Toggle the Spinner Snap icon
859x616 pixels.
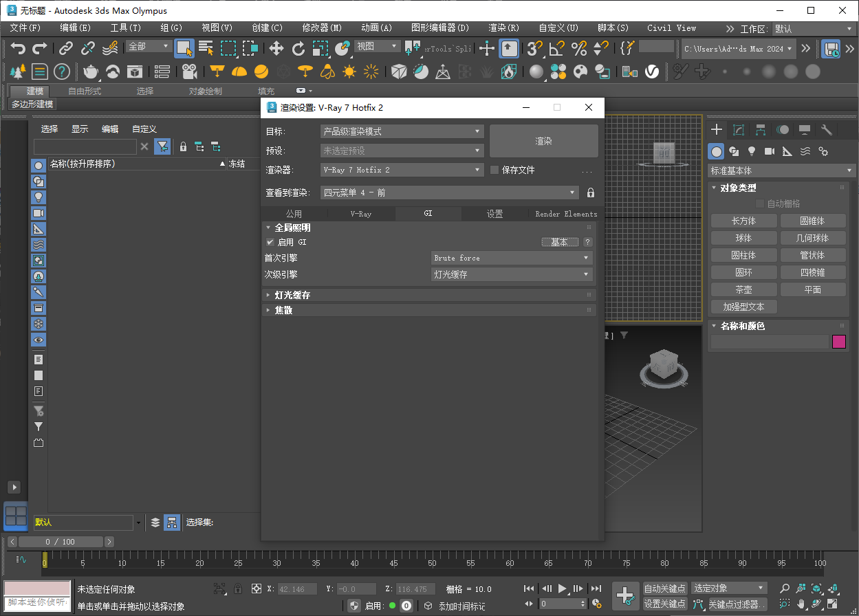[x=600, y=48]
